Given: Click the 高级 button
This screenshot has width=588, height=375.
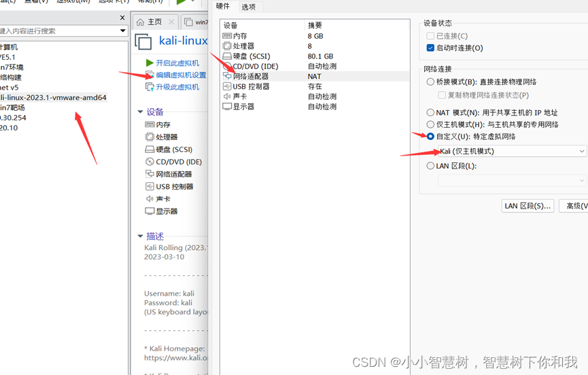Looking at the screenshot, I should click(x=574, y=206).
